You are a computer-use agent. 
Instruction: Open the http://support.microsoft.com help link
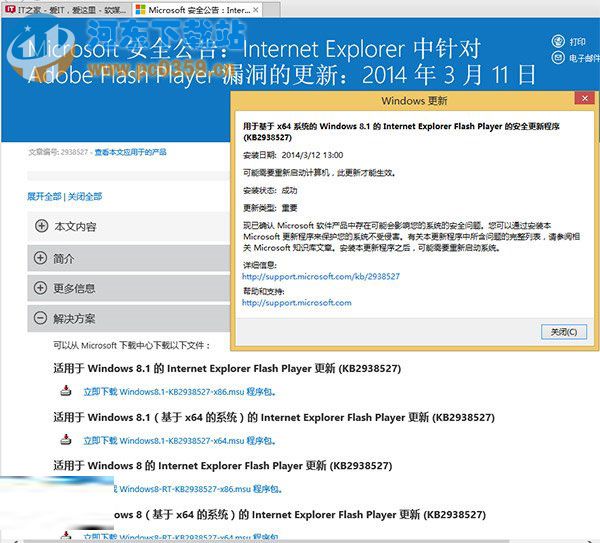click(297, 303)
